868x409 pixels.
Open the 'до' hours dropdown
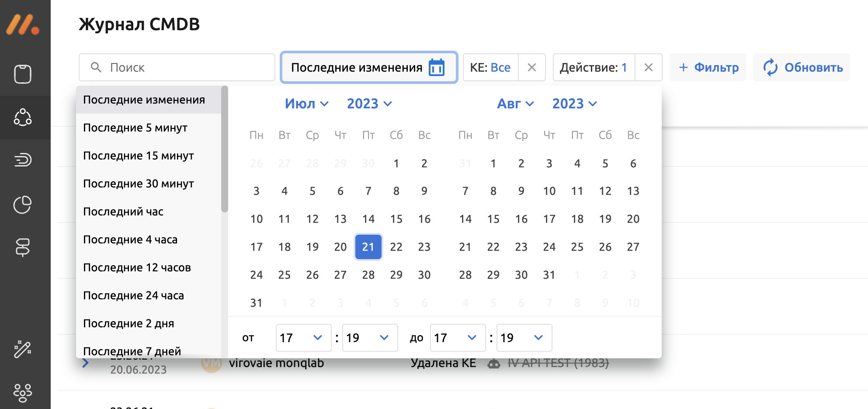coord(458,338)
